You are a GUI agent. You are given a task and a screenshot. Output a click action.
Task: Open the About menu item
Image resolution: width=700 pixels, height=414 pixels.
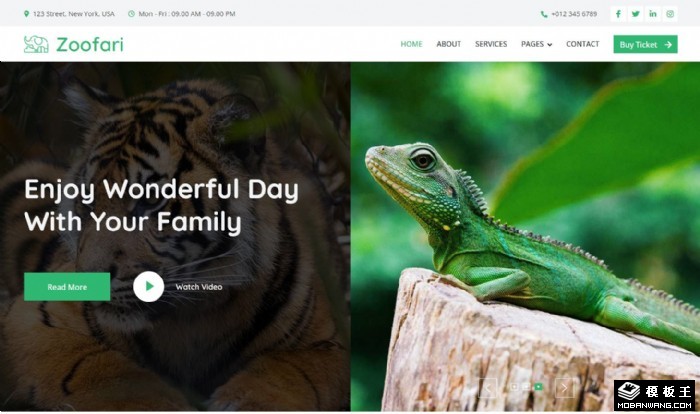coord(449,44)
